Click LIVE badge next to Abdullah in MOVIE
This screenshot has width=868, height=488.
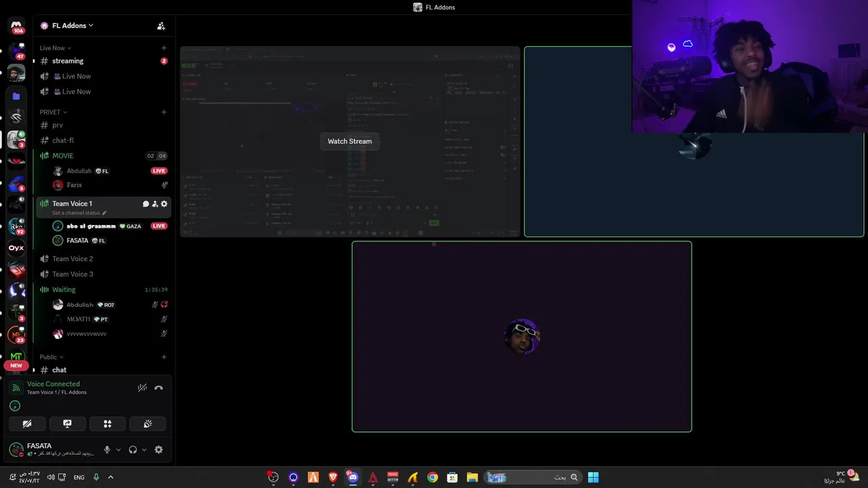(159, 171)
